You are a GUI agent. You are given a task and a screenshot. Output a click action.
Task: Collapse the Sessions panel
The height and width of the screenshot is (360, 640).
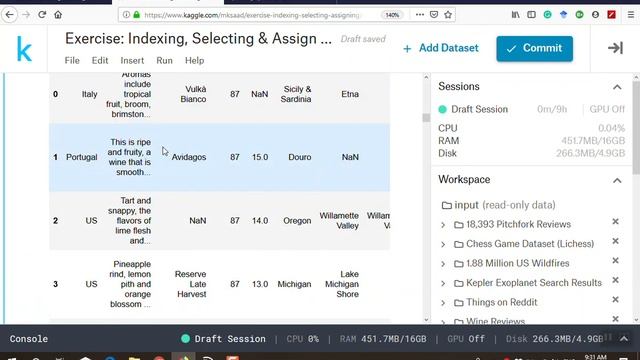point(617,87)
